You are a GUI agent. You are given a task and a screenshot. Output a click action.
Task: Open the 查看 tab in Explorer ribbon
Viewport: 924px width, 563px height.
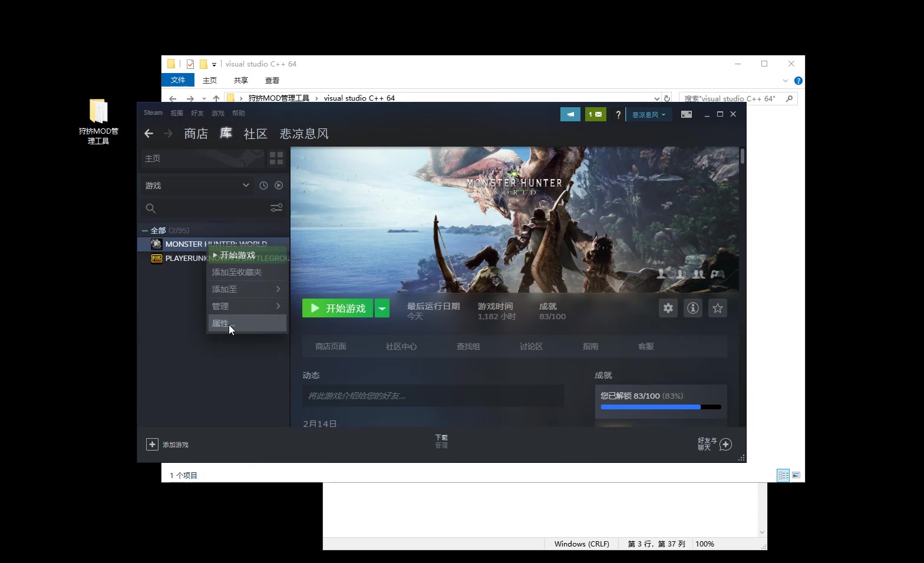272,81
